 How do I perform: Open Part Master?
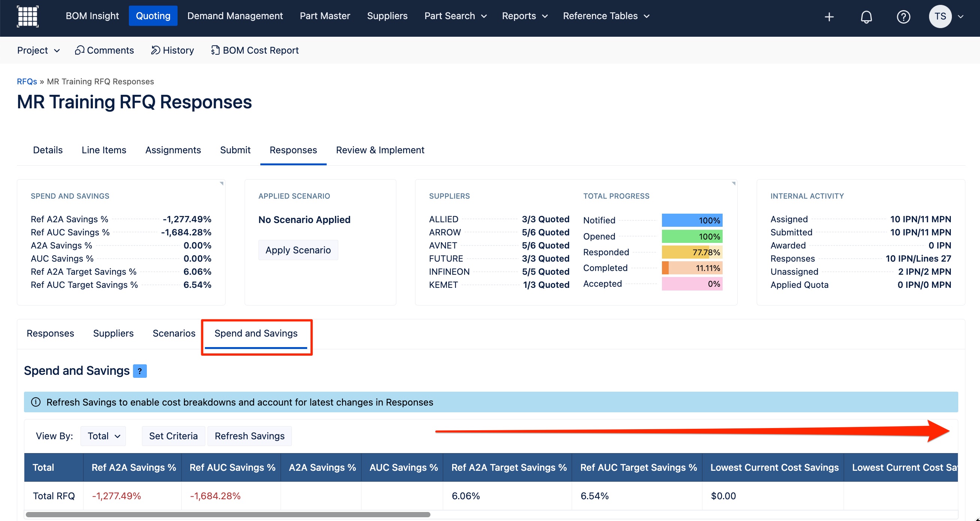tap(324, 16)
